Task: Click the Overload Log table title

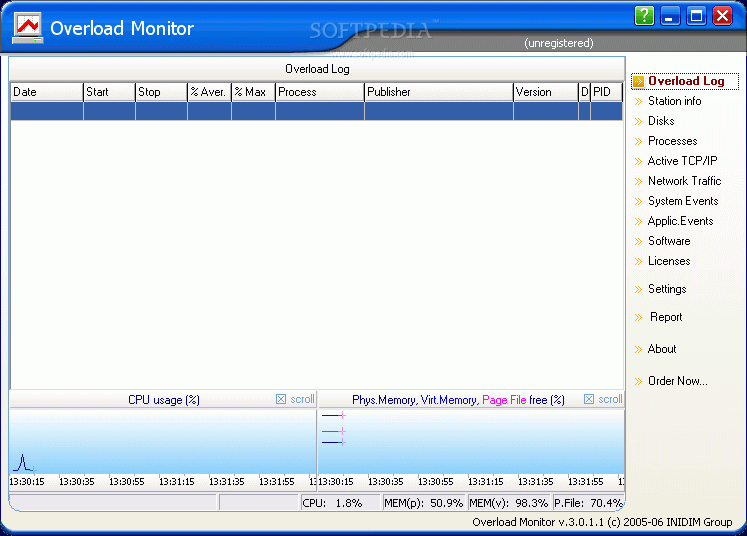Action: tap(317, 69)
